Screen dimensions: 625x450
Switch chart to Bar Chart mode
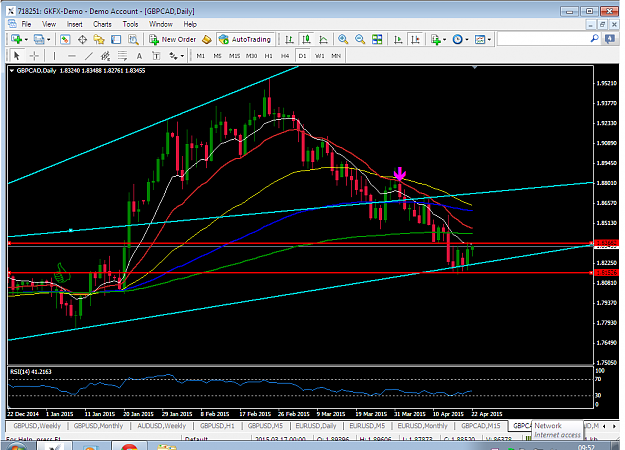pyautogui.click(x=289, y=39)
